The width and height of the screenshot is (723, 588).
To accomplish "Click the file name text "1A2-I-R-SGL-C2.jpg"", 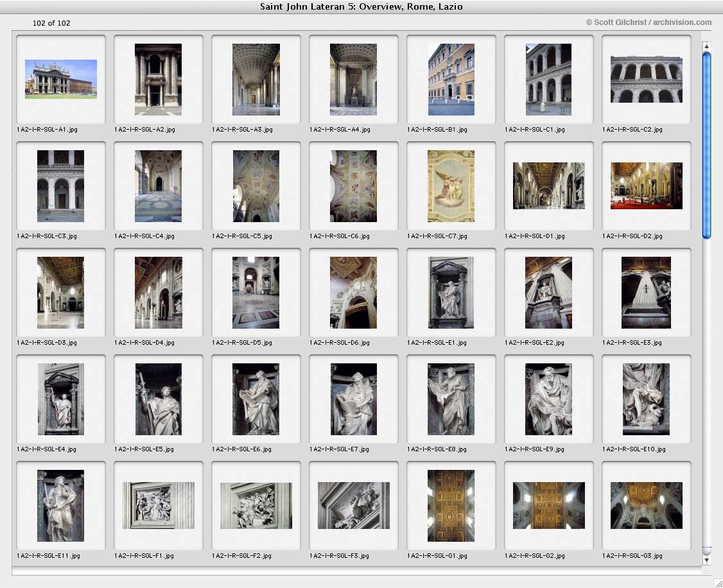I will (632, 130).
